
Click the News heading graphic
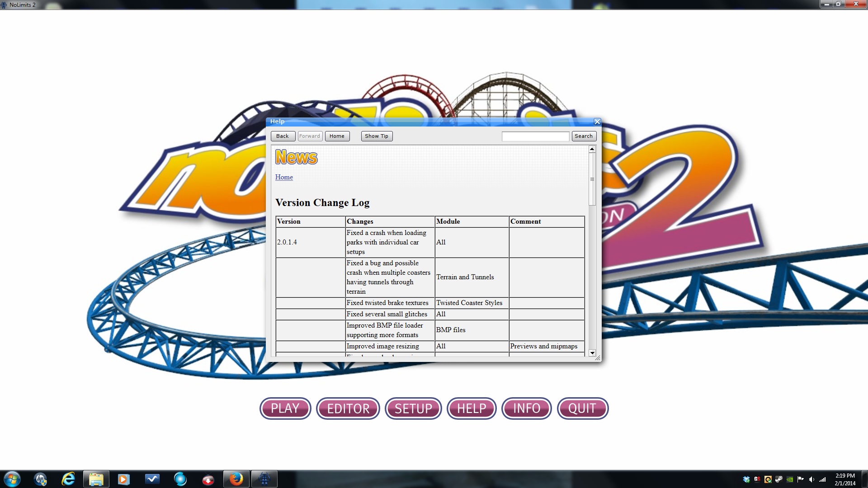(296, 157)
